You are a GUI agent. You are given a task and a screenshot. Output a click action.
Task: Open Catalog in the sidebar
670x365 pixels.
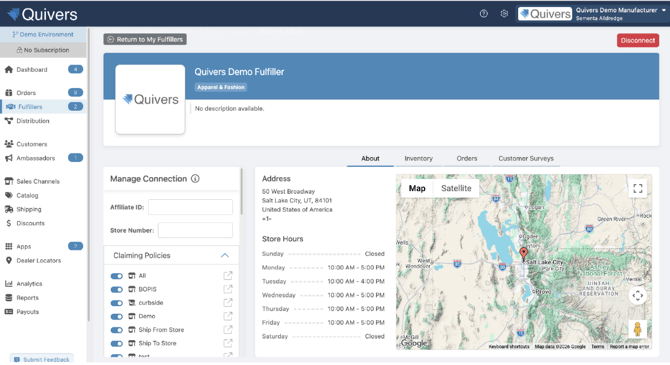(27, 195)
